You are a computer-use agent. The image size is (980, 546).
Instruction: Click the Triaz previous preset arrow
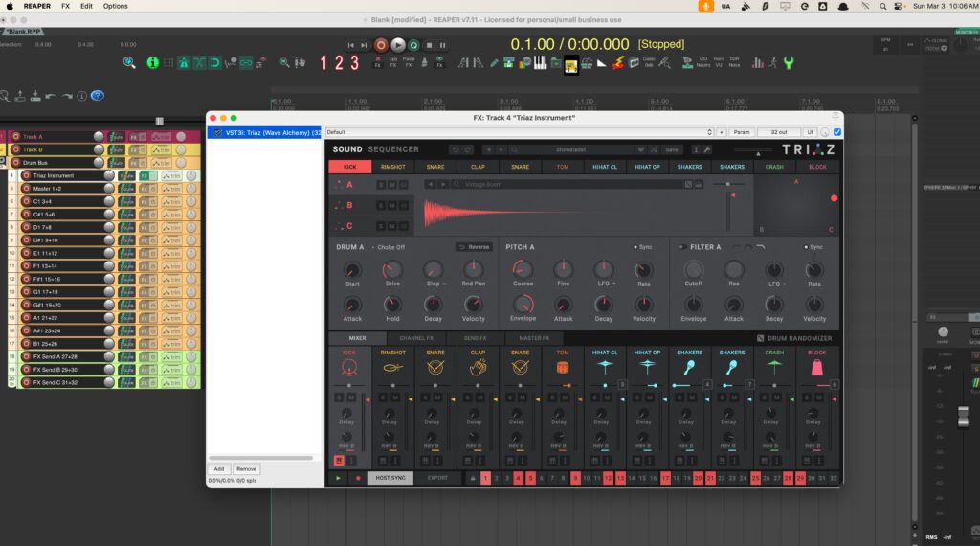(x=489, y=150)
